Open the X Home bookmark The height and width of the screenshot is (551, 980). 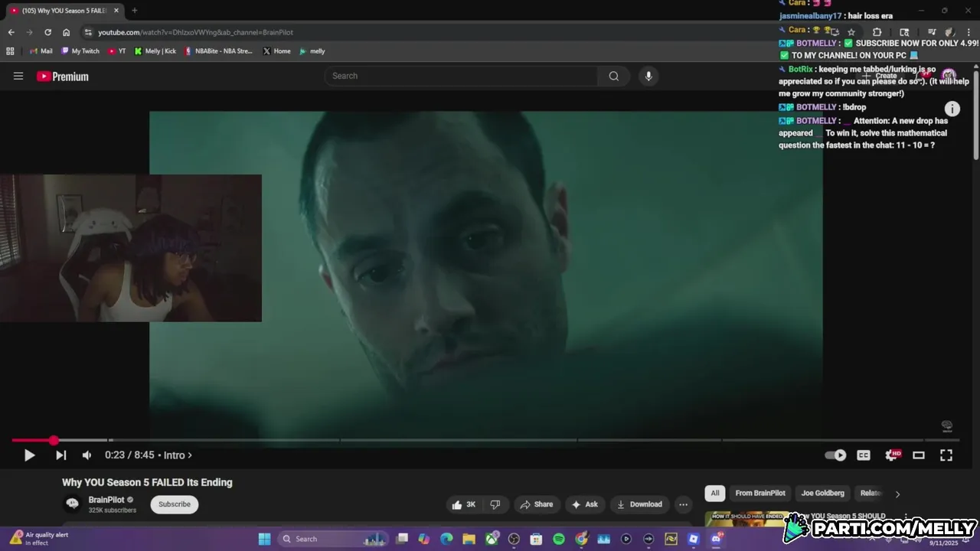coord(276,51)
